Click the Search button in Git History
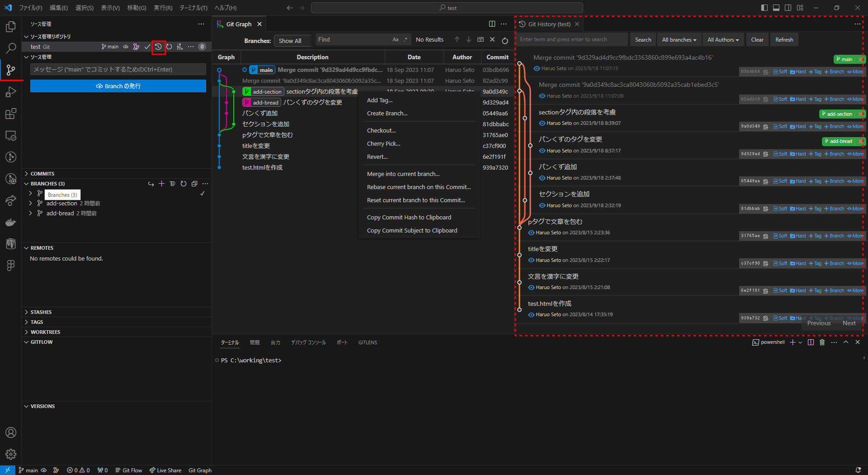 pyautogui.click(x=643, y=40)
